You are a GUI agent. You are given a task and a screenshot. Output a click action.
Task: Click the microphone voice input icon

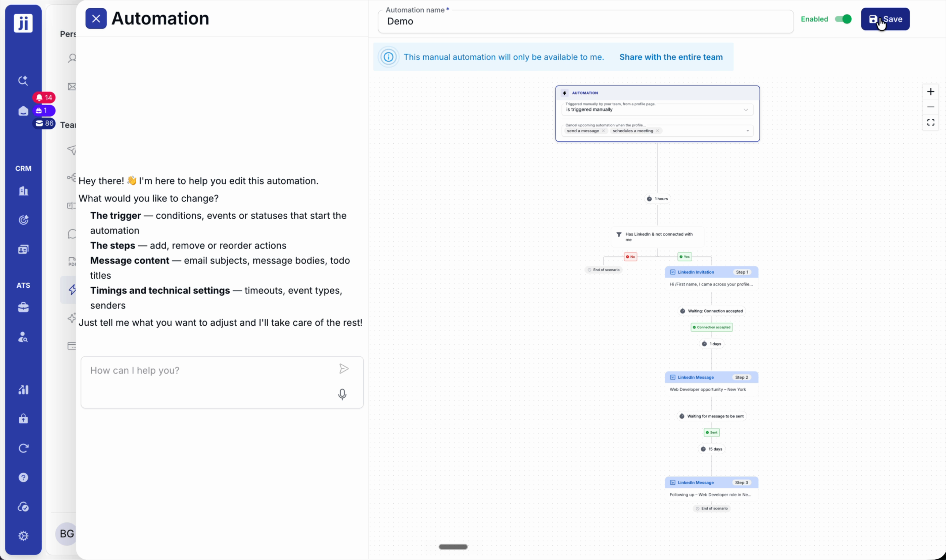point(342,394)
